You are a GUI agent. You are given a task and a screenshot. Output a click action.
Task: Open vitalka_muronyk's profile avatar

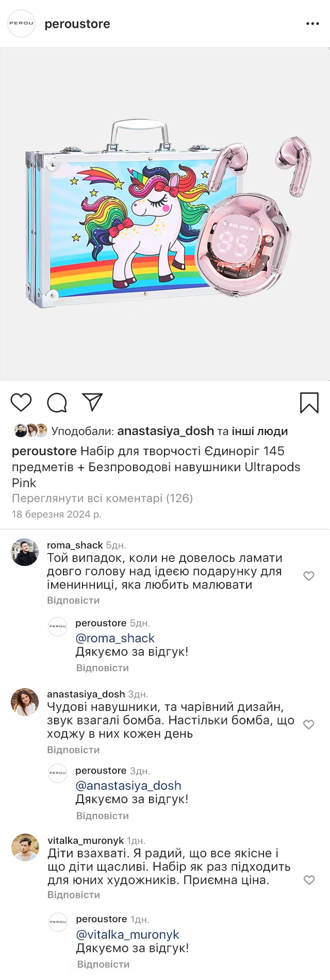pos(25,848)
